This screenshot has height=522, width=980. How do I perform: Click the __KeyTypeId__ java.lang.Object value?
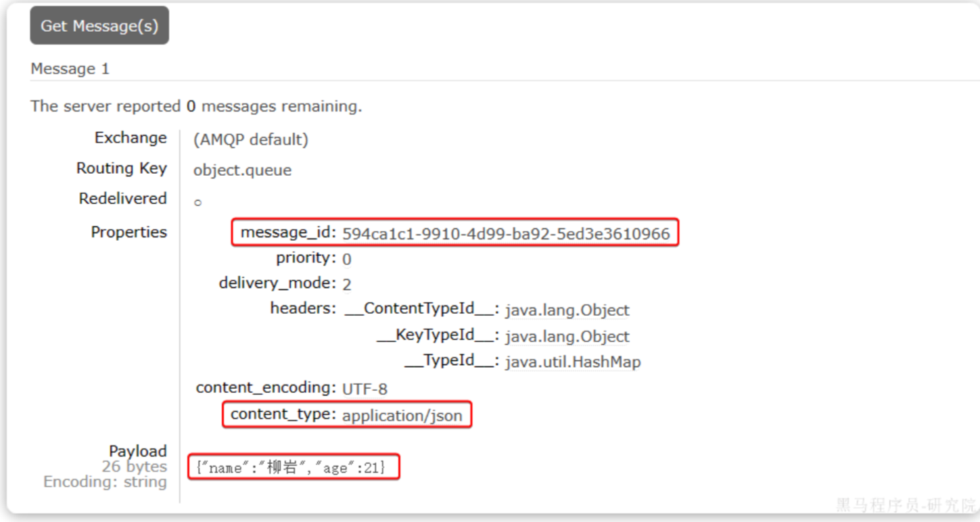pos(567,337)
